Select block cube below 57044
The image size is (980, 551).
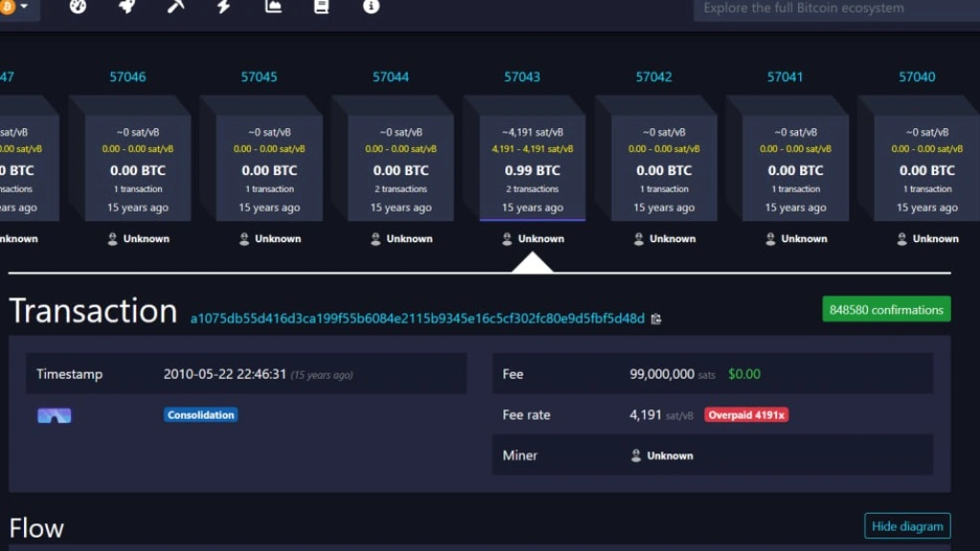[401, 167]
